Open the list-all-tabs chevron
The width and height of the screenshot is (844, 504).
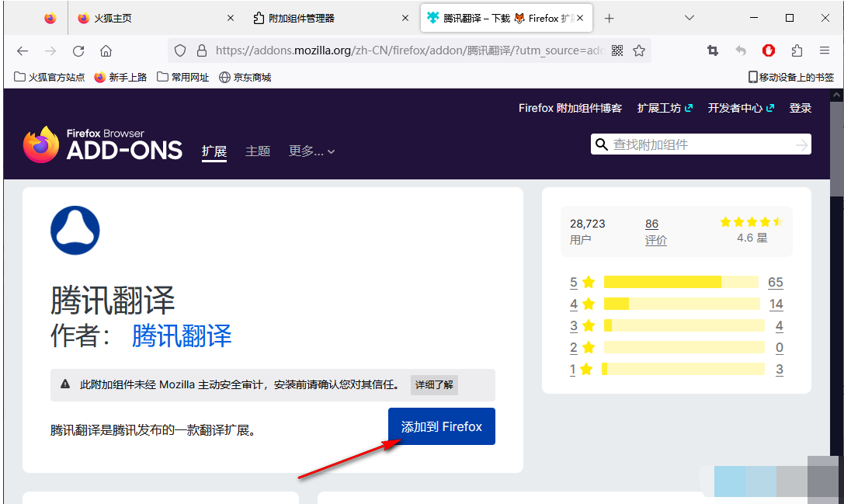coord(689,18)
